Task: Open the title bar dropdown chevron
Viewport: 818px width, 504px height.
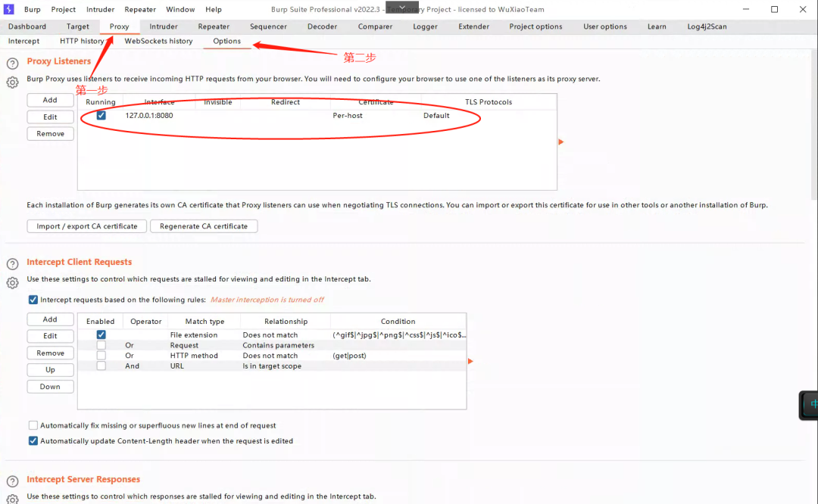Action: [x=402, y=8]
